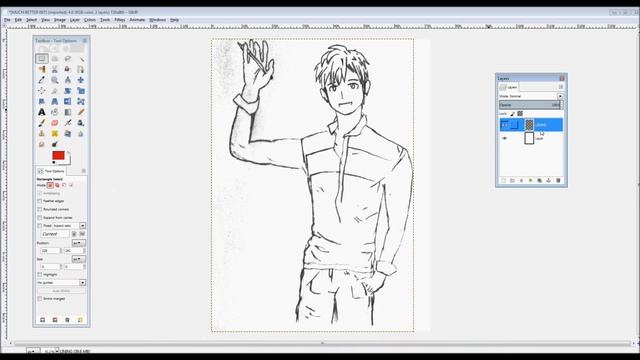Select the Alignment tool

coord(42,91)
